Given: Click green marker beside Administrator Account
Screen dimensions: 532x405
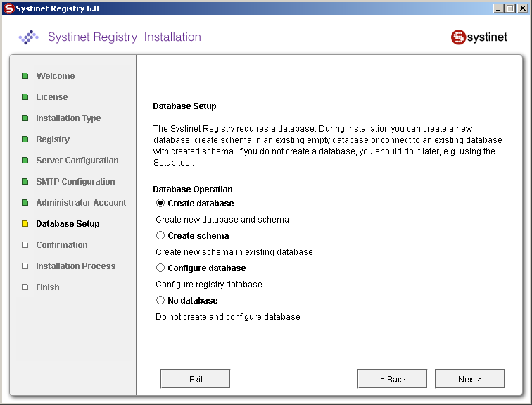Looking at the screenshot, I should pos(25,203).
